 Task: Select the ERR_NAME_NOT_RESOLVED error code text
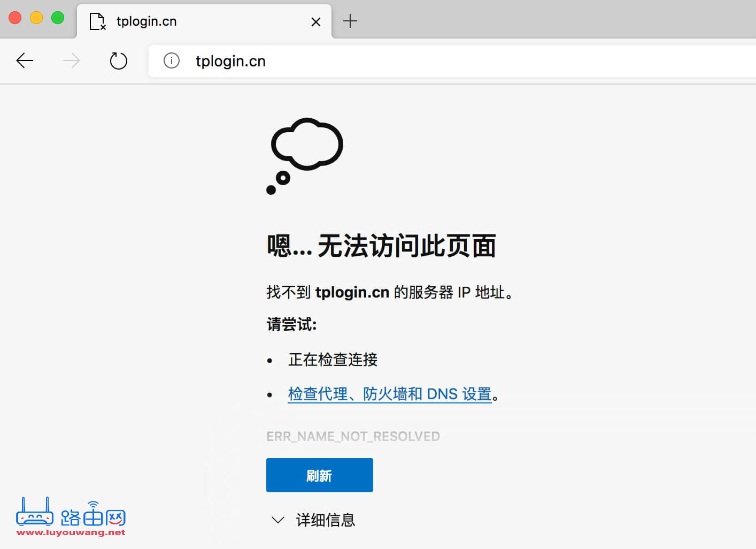tap(353, 436)
